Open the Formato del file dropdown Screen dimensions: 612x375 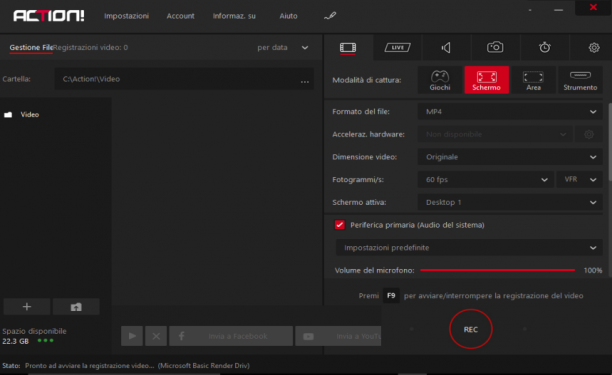click(510, 112)
